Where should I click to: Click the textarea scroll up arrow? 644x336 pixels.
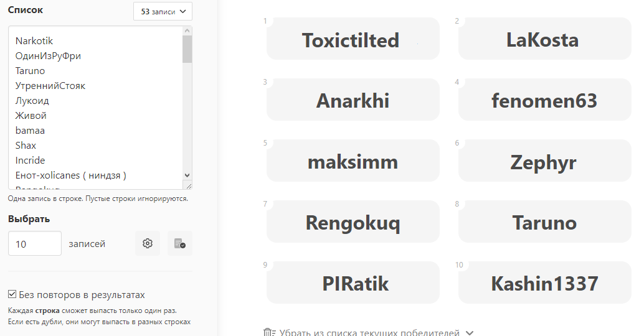(187, 31)
